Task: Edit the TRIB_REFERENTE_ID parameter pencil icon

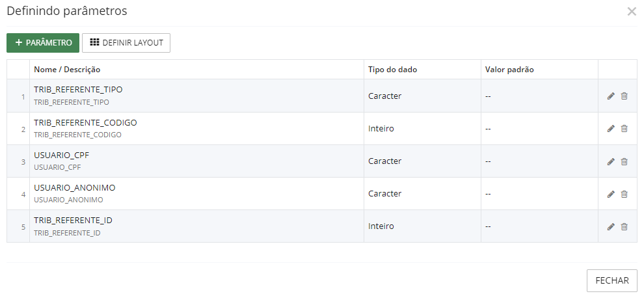Action: click(x=611, y=226)
